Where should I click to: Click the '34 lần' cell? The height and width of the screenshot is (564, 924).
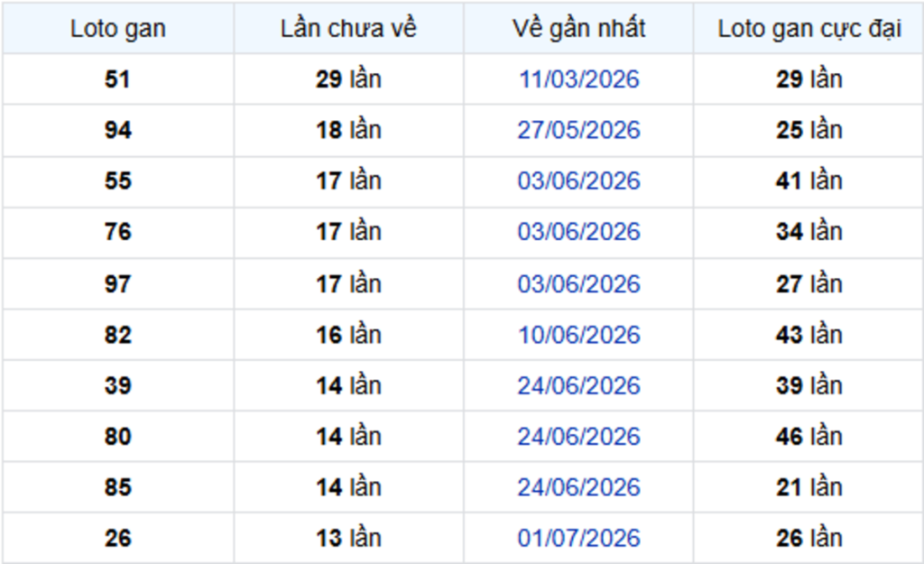click(x=809, y=232)
